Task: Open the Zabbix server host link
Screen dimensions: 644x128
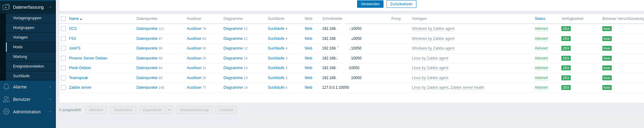Action: pos(80,88)
